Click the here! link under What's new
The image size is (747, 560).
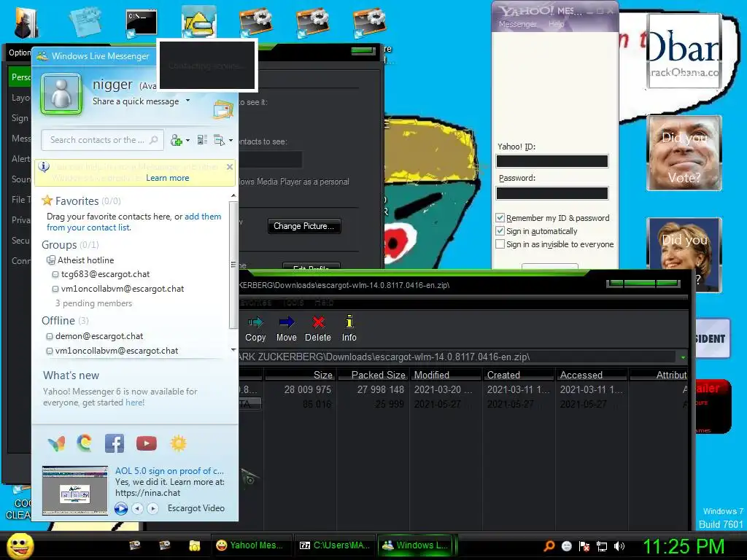point(135,402)
